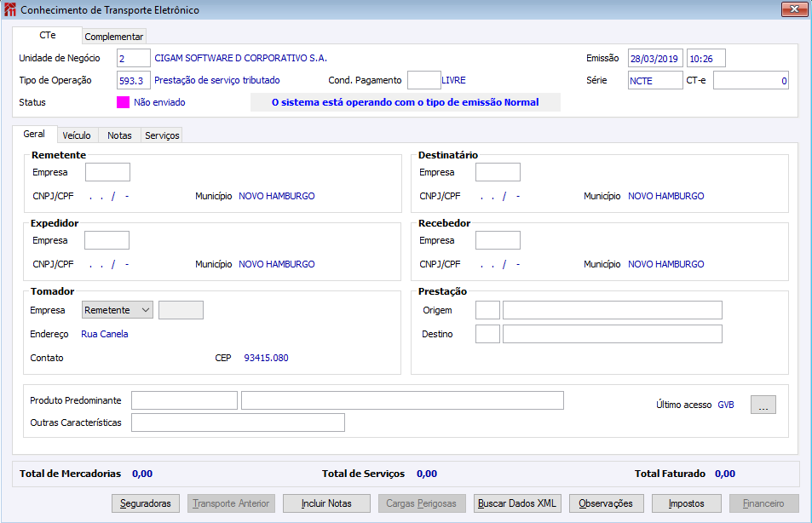Click Prestação de serviço tributado text

pos(217,80)
